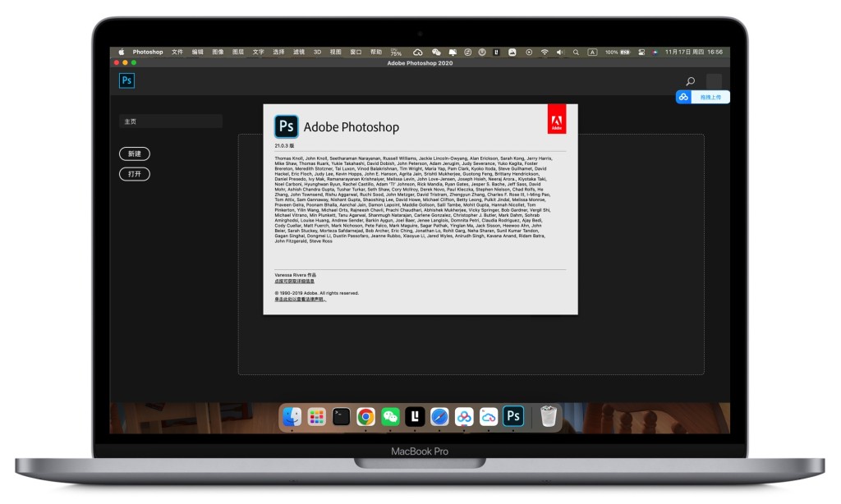Click the Ps home icon in Photoshop header
Screen dimensions: 841x504
126,80
